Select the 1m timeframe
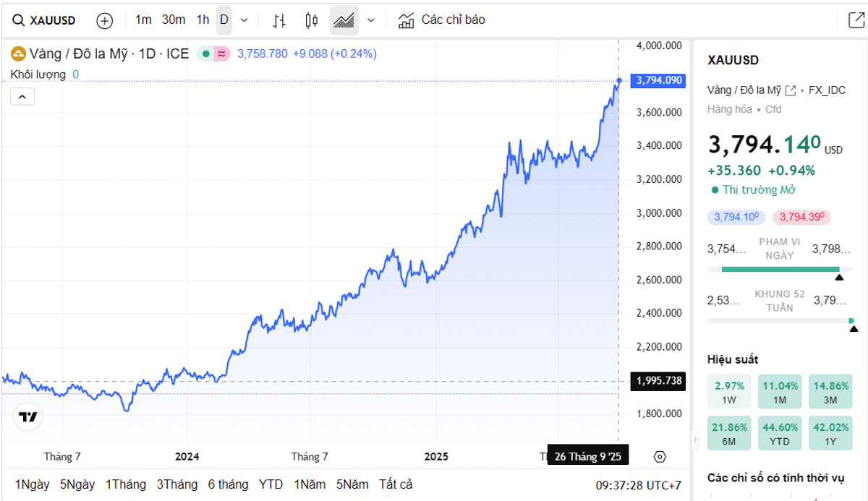 coord(143,20)
